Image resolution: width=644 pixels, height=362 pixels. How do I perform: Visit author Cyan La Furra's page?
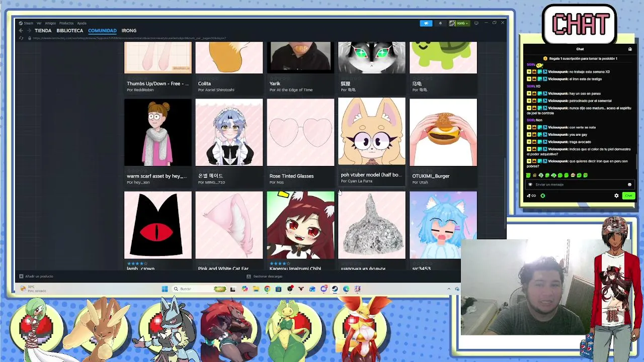(357, 181)
